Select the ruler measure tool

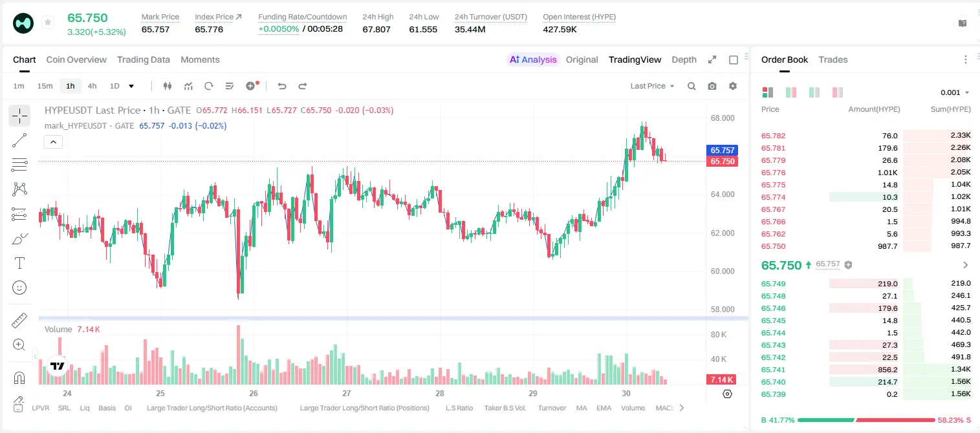19,320
